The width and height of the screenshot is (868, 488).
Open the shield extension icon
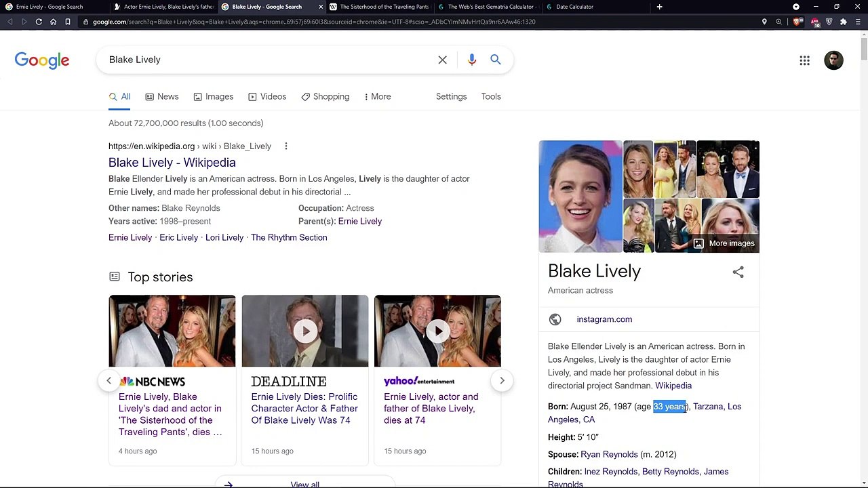tap(829, 22)
